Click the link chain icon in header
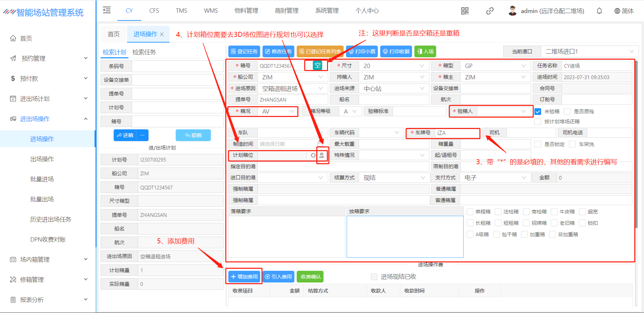 click(x=490, y=11)
